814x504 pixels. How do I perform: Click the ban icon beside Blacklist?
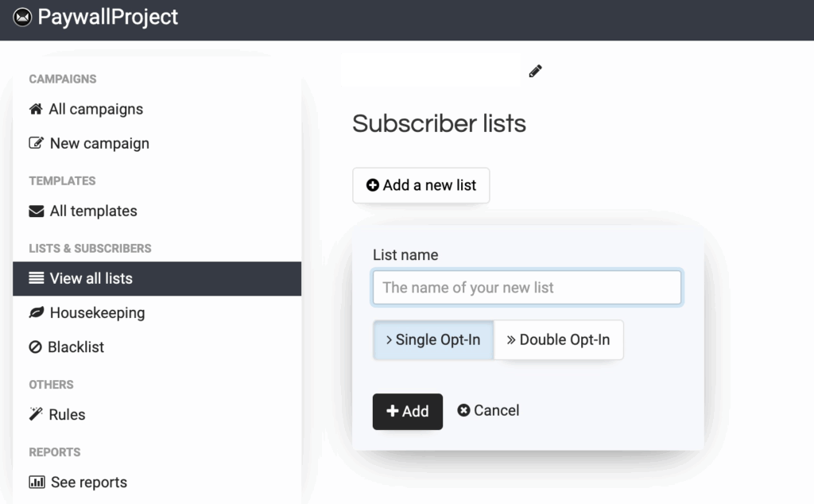coord(35,347)
